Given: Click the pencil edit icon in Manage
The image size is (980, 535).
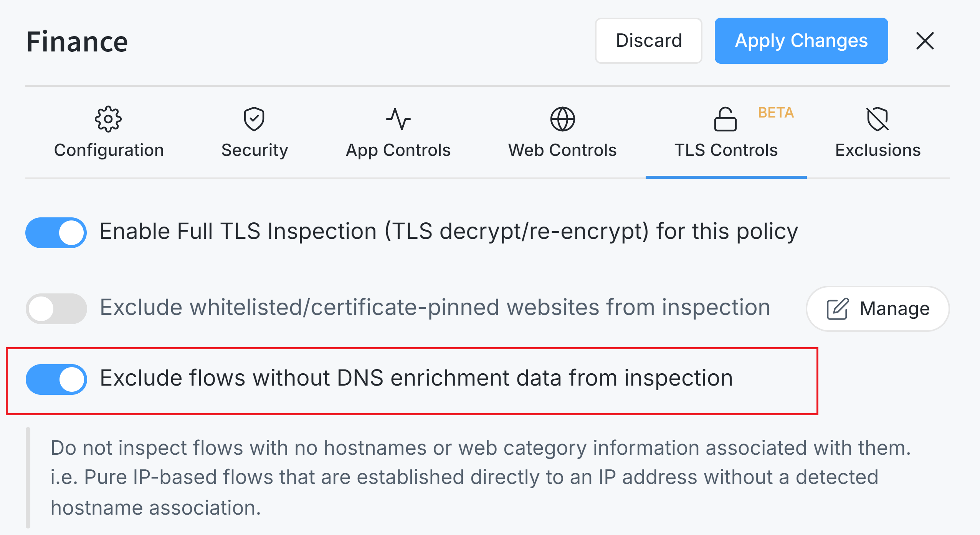Looking at the screenshot, I should (837, 309).
